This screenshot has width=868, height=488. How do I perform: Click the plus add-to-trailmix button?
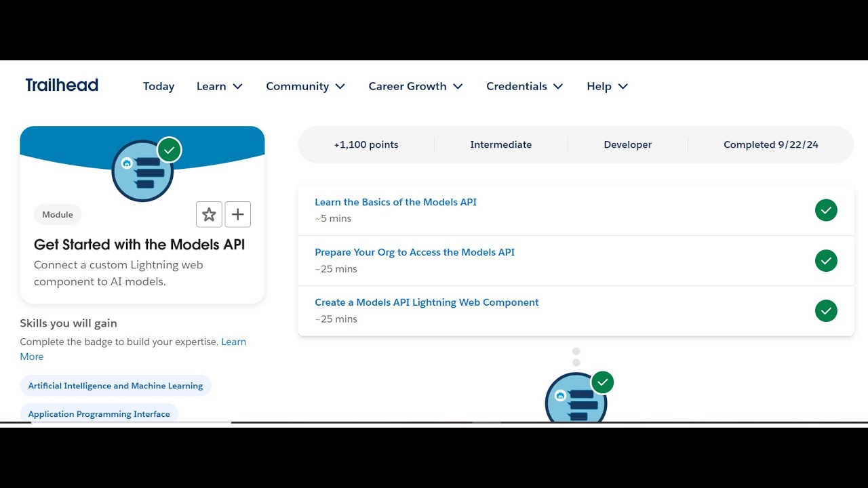click(x=238, y=214)
